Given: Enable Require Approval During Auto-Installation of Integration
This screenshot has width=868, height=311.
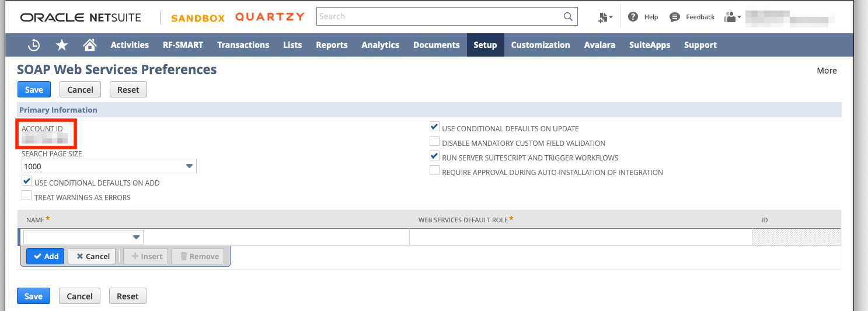Looking at the screenshot, I should [434, 171].
